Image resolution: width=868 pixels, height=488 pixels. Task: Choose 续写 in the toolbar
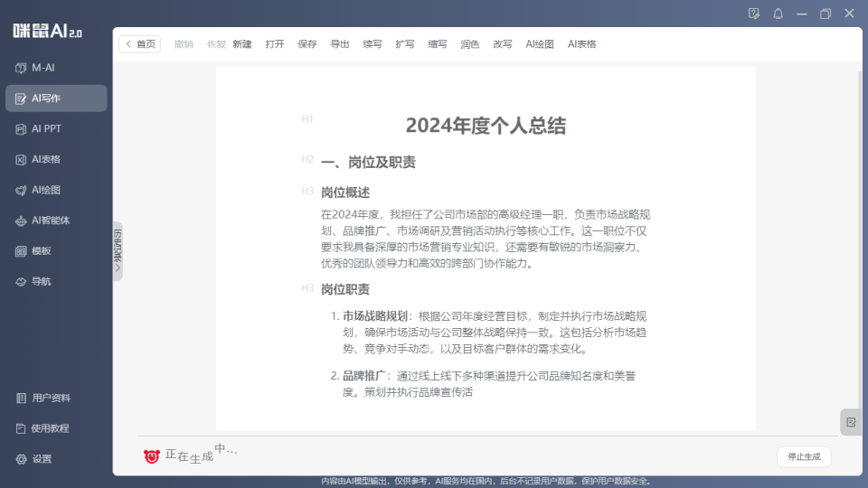click(x=373, y=44)
